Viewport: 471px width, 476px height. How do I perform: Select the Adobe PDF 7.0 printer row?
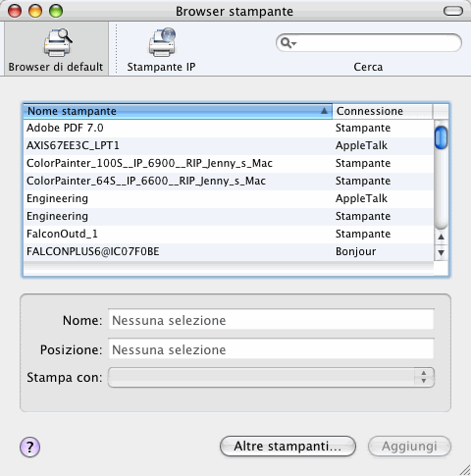[x=229, y=128]
